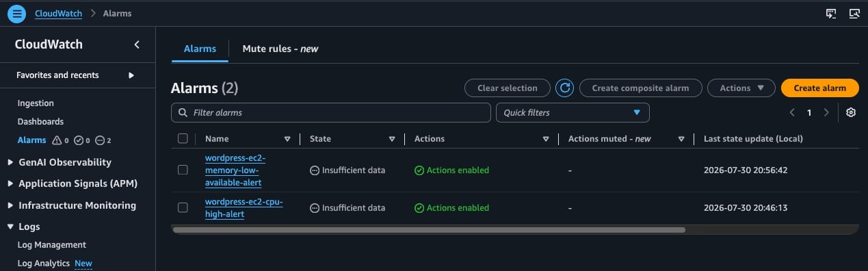Open table preferences gear icon

(851, 112)
